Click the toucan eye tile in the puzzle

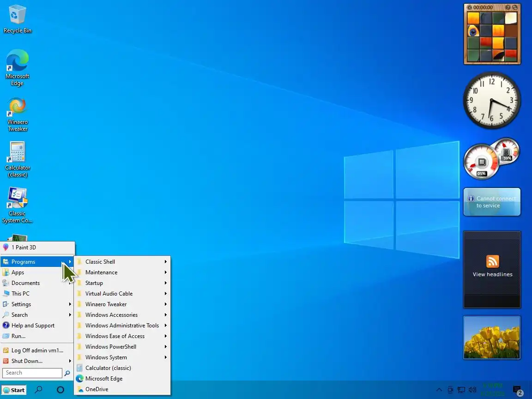click(x=473, y=31)
